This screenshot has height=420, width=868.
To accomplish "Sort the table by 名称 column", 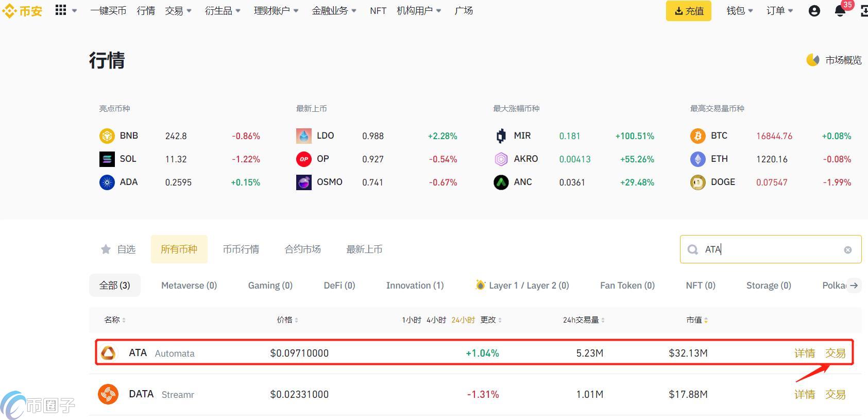I will click(x=115, y=320).
